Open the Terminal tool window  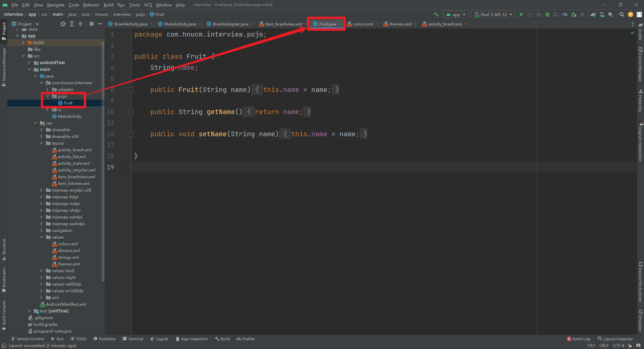(133, 339)
